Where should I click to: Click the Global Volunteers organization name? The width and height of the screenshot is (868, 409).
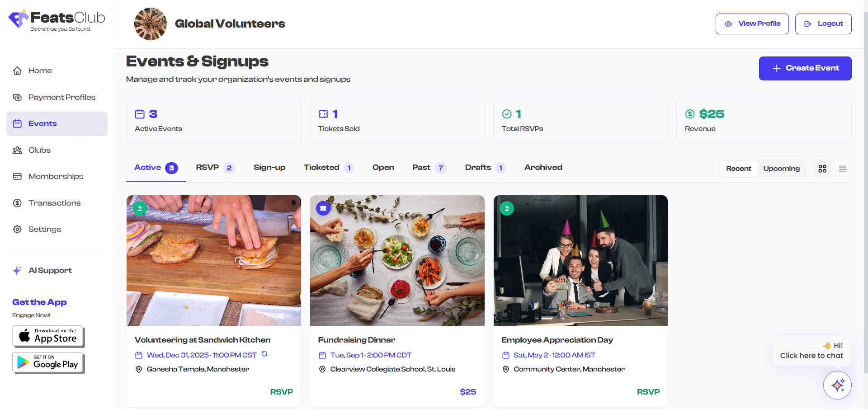coord(230,24)
